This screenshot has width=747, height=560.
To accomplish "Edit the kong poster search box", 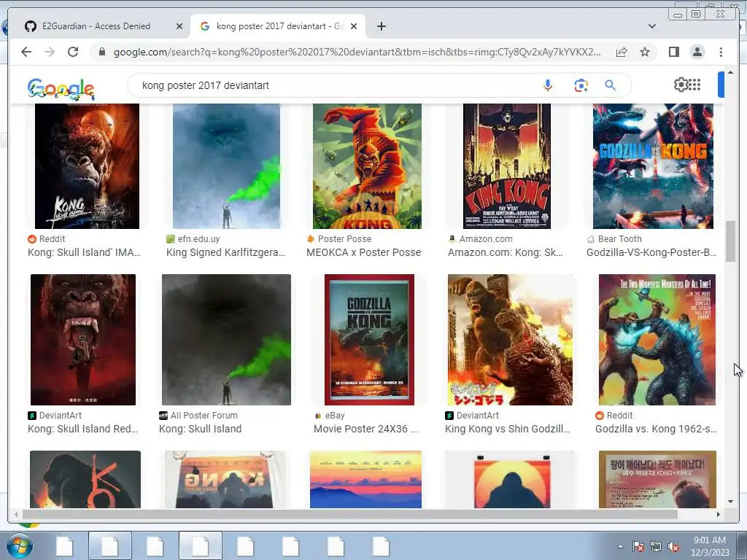I will pyautogui.click(x=333, y=85).
